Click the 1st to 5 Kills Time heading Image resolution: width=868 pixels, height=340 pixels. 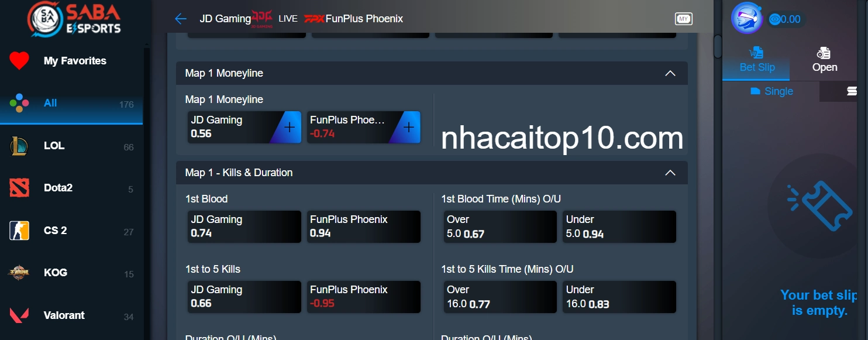(x=507, y=269)
